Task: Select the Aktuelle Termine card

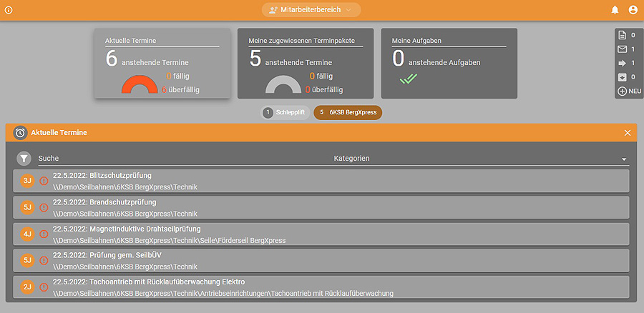Action: tap(162, 64)
